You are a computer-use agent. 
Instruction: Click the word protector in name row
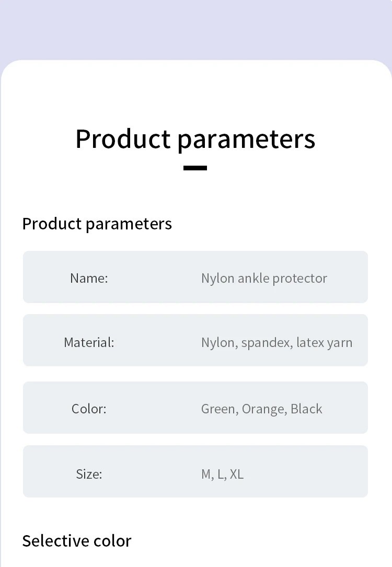pyautogui.click(x=300, y=279)
